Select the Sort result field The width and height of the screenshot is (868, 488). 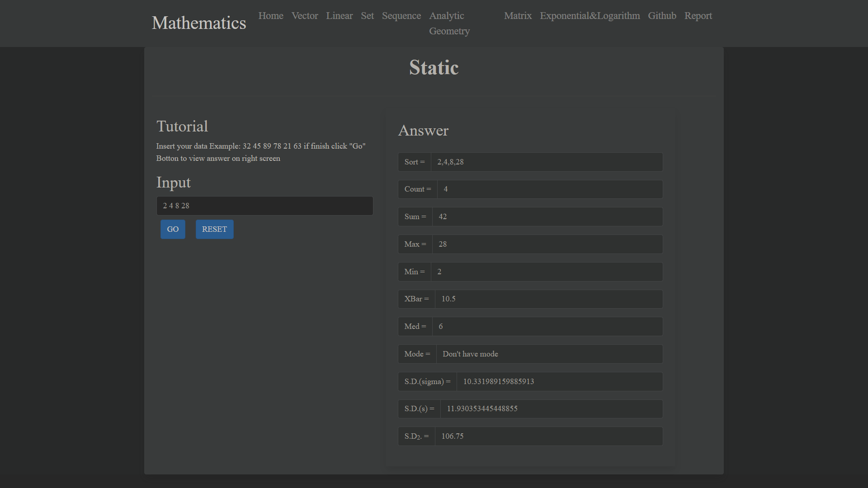[x=547, y=162]
